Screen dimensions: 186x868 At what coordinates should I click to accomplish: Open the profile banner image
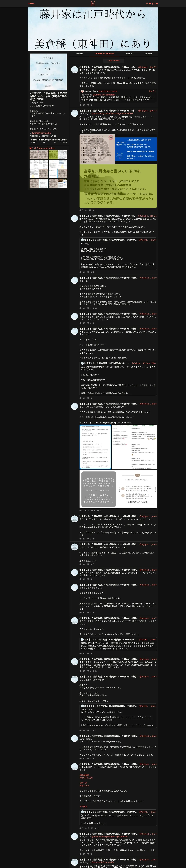(93, 29)
